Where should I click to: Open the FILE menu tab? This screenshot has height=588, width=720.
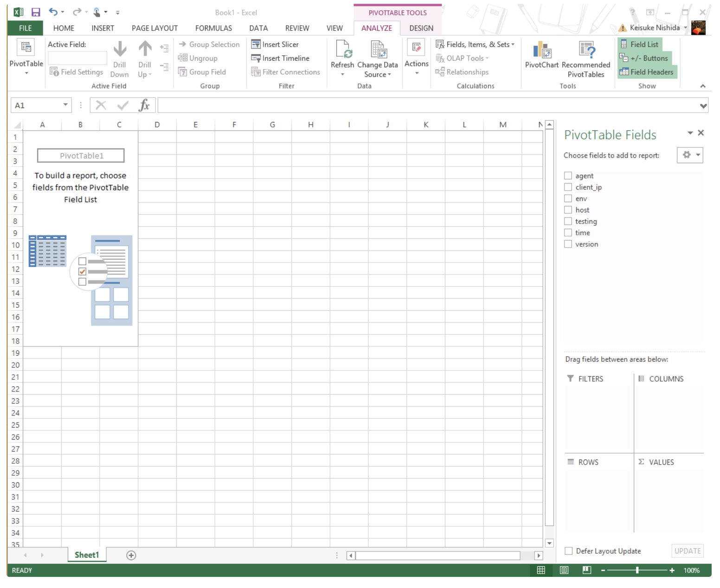(25, 28)
